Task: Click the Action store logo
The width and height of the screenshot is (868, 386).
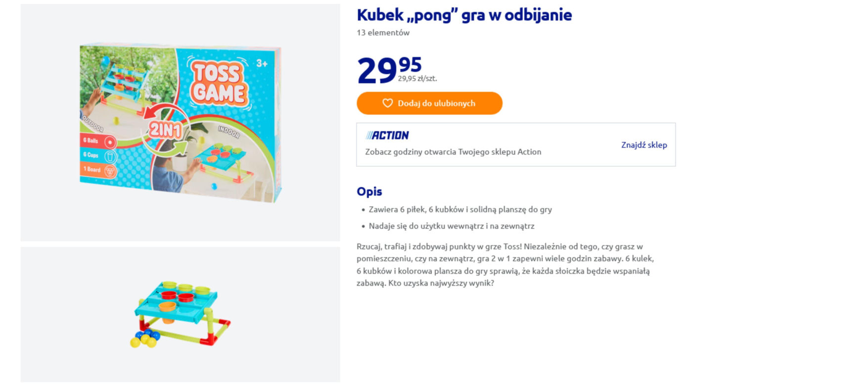Action: click(387, 135)
